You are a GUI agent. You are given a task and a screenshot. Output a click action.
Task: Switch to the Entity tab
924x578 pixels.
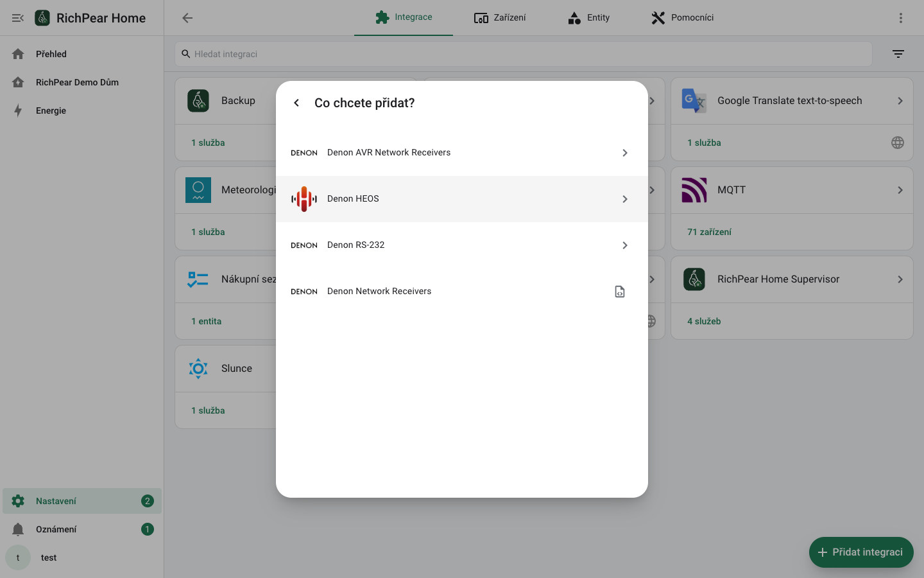588,17
